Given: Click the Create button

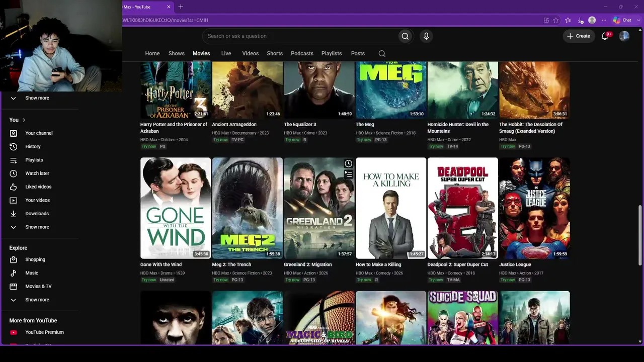Looking at the screenshot, I should (579, 36).
